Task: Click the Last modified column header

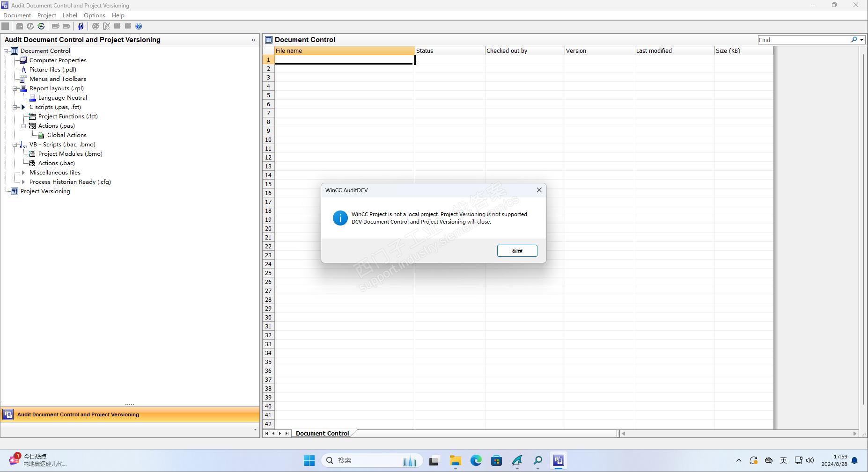Action: tap(675, 51)
